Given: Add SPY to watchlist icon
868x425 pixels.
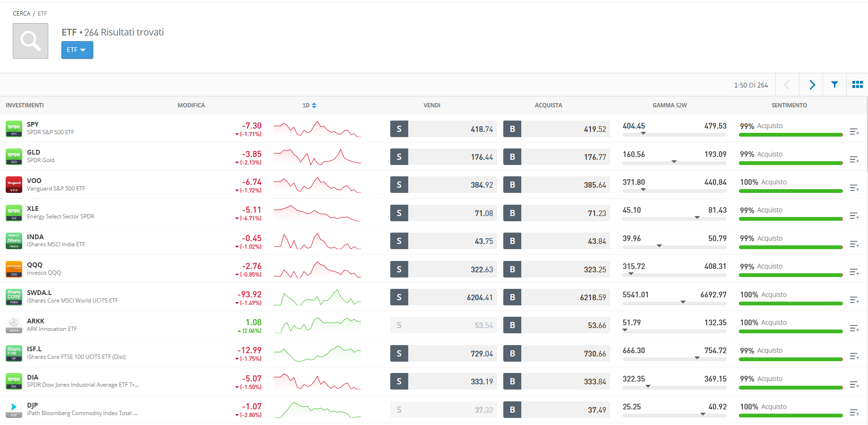Looking at the screenshot, I should click(x=854, y=132).
